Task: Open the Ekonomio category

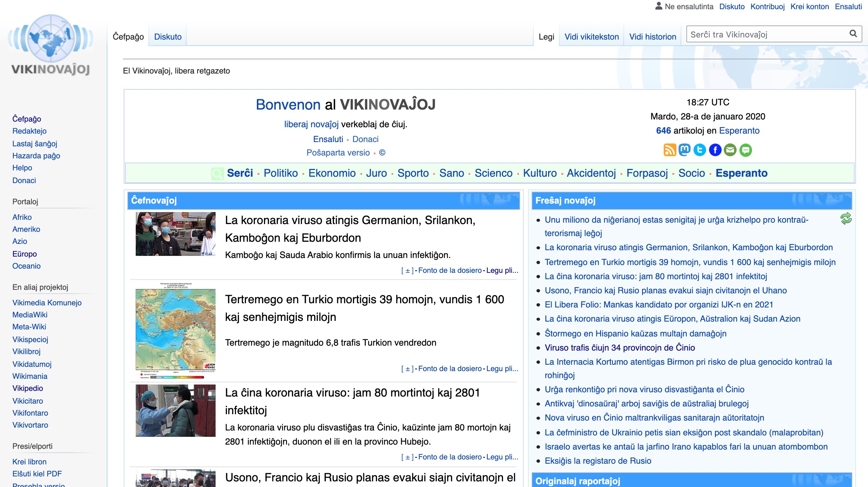Action: 332,173
